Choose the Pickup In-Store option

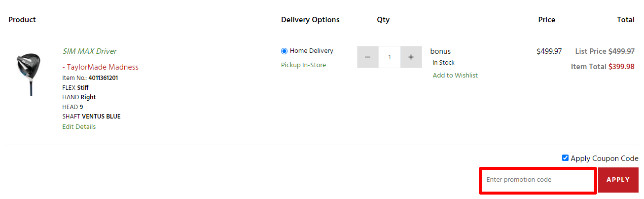303,65
